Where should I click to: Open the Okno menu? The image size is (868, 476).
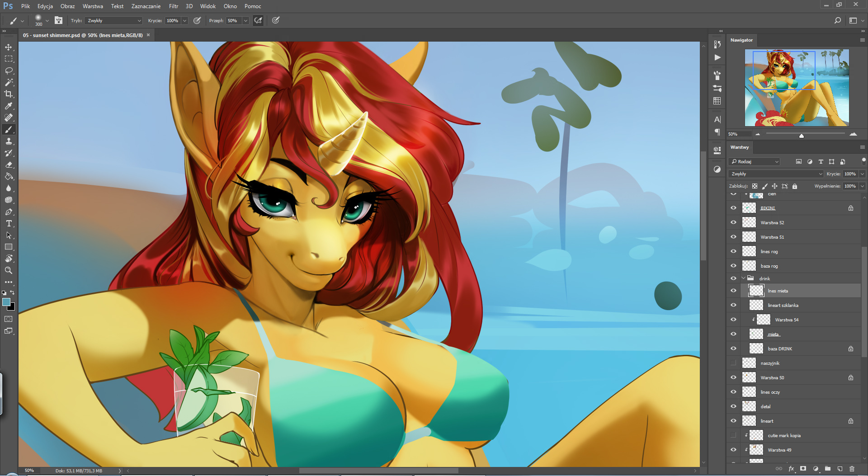[230, 6]
